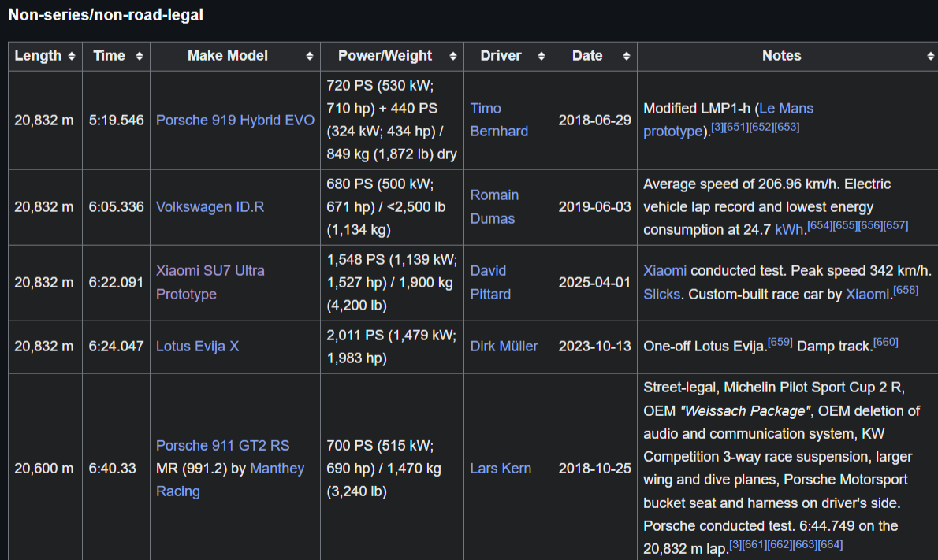
Task: Sort table by the Time column arrows
Action: 139,56
